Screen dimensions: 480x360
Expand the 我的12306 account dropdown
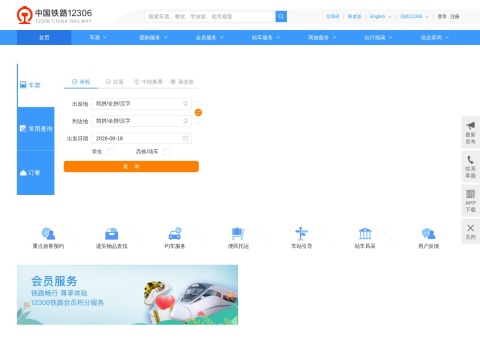pos(414,16)
